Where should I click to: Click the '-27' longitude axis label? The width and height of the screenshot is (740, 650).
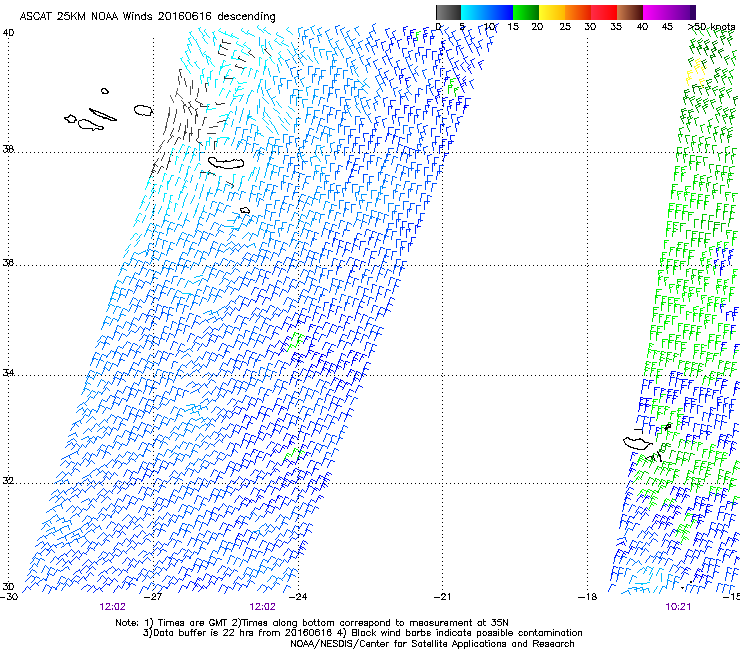pos(153,597)
